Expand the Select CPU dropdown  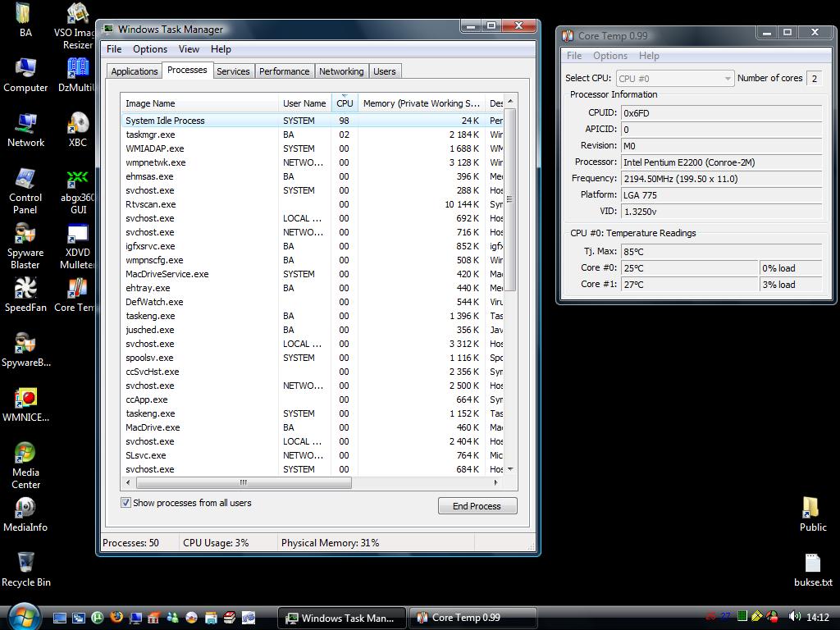727,79
